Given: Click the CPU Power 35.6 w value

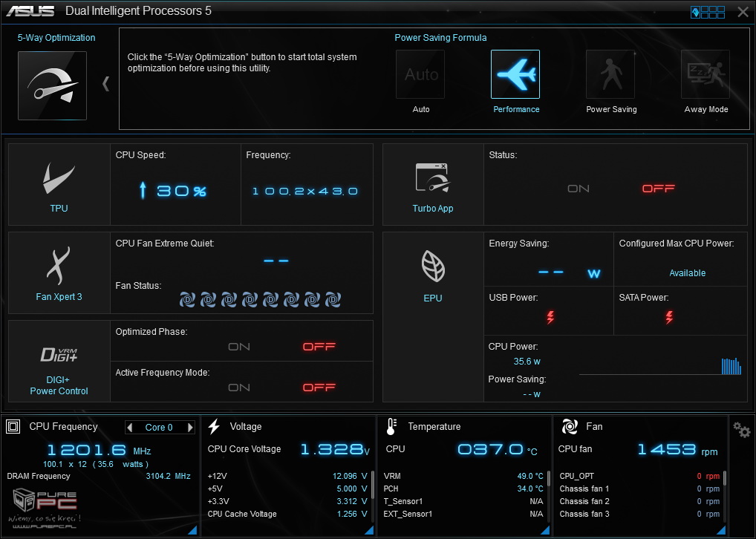Looking at the screenshot, I should 527,361.
